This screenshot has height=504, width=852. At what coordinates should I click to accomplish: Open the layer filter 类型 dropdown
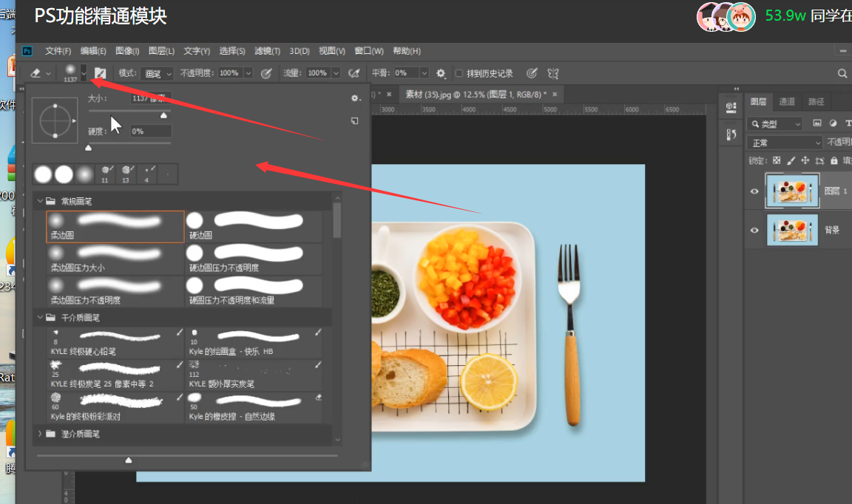coord(775,124)
